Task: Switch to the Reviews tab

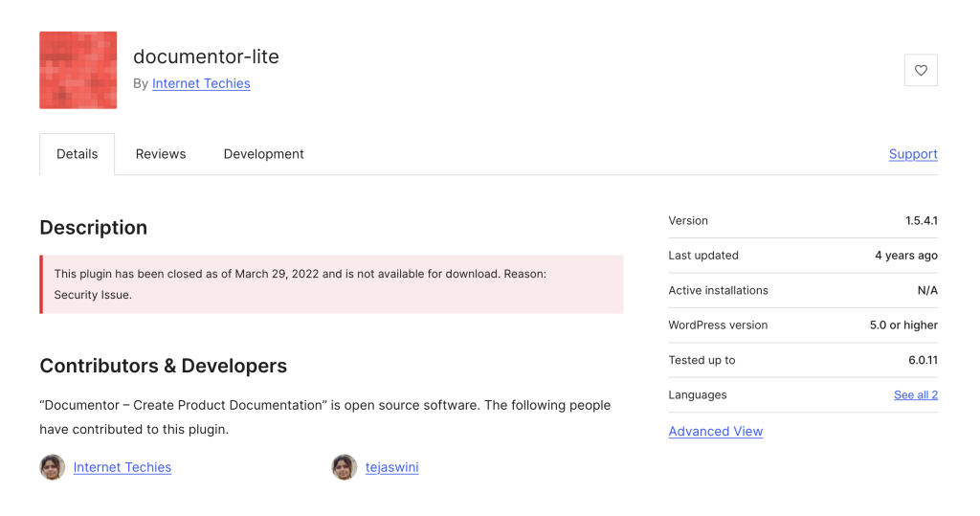Action: pyautogui.click(x=161, y=154)
